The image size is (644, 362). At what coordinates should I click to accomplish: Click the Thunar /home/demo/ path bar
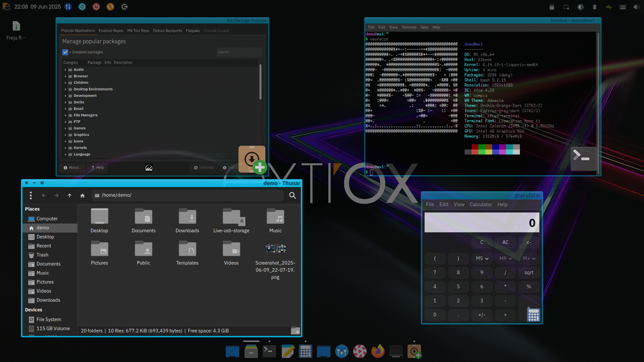(187, 195)
